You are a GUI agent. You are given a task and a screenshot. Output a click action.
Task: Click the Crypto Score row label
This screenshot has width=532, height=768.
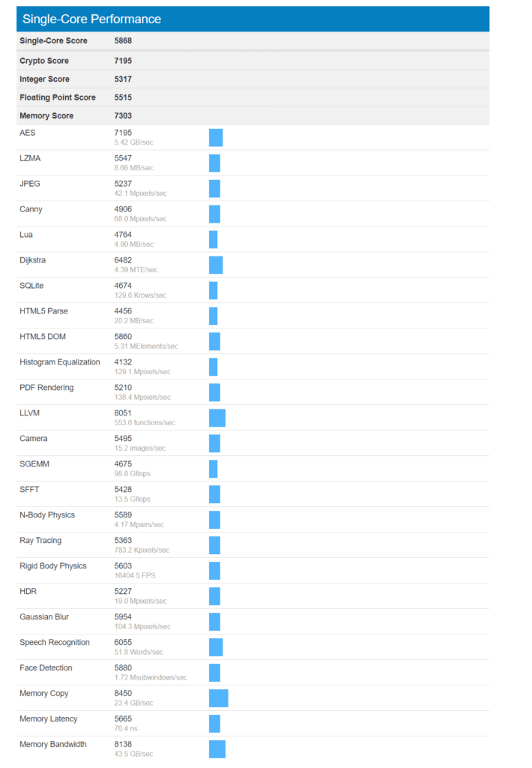(x=44, y=61)
